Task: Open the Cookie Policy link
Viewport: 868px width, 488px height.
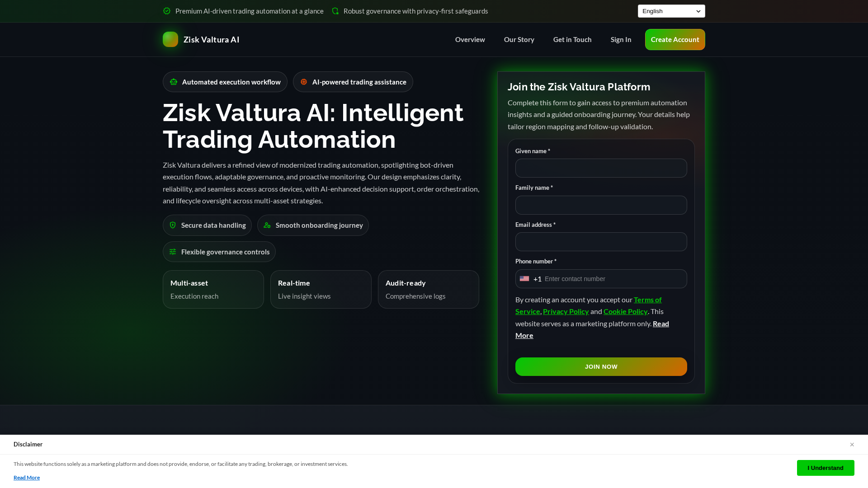Action: [626, 311]
